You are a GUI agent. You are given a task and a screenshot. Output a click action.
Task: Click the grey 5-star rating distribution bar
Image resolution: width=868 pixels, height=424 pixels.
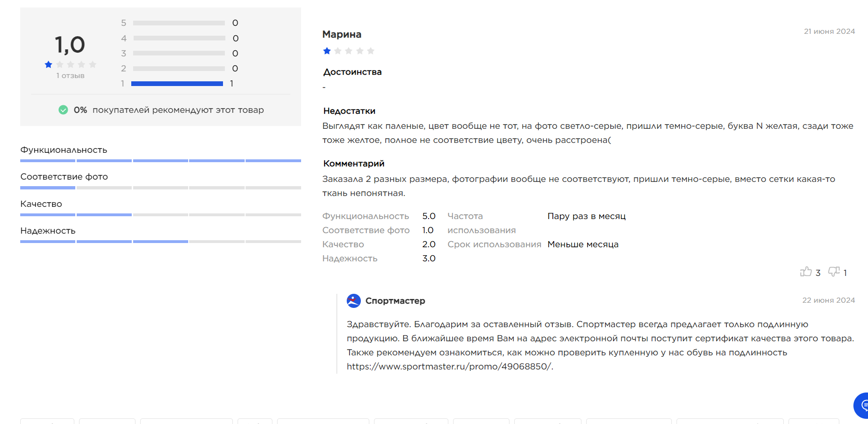pyautogui.click(x=179, y=23)
